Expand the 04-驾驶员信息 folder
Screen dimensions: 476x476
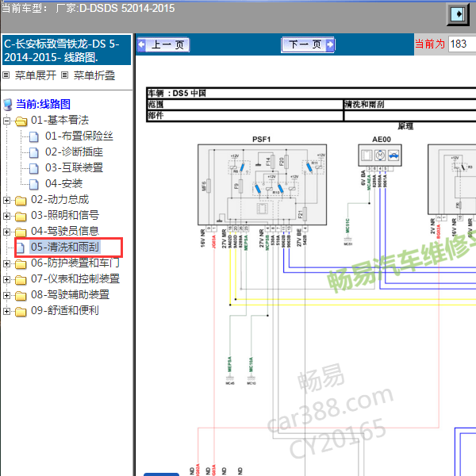tap(6, 232)
